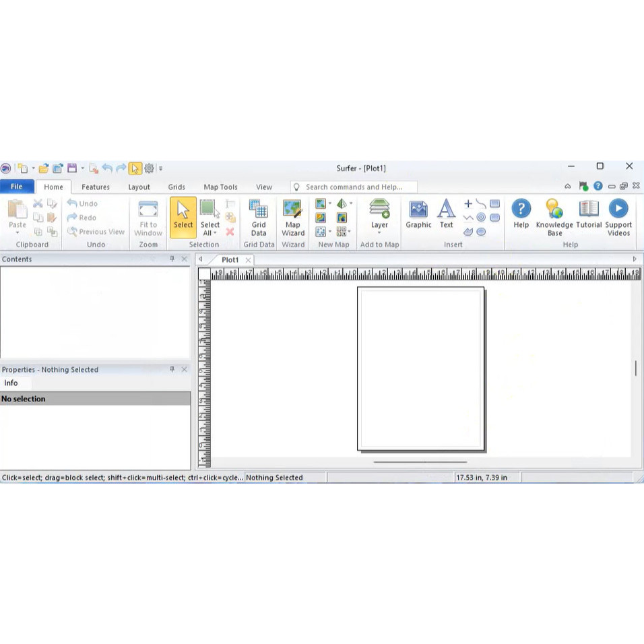Pick the rounded rectangle insert tool
The height and width of the screenshot is (644, 644).
[x=495, y=218]
